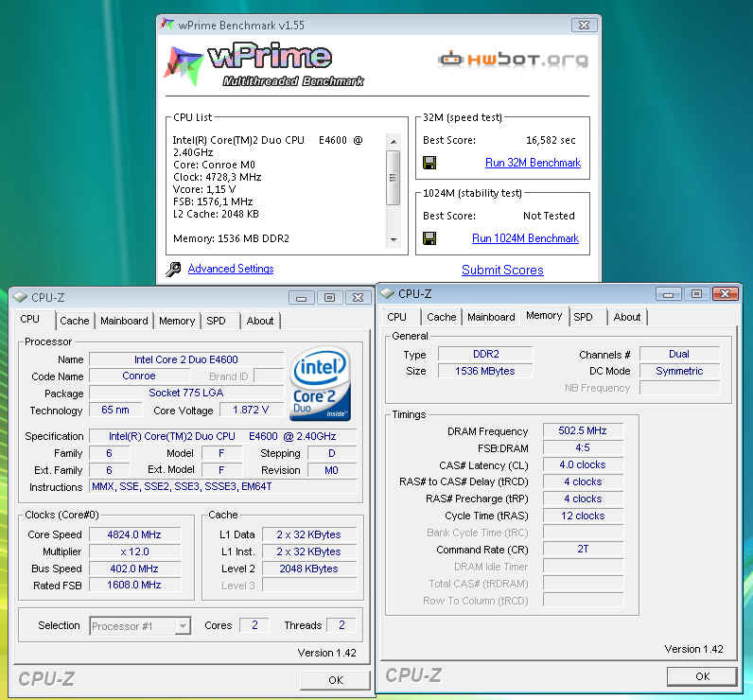Click the Channels # Dual field

pos(679,354)
